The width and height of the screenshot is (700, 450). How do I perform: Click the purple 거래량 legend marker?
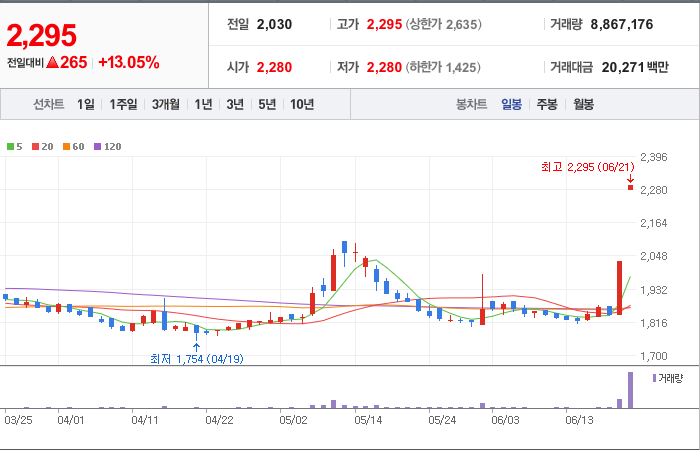(x=654, y=379)
